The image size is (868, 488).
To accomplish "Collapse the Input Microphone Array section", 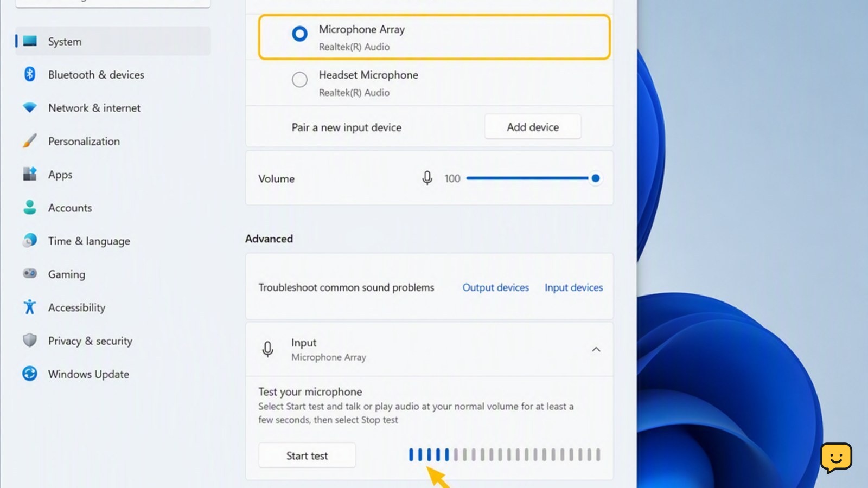I will pos(596,349).
